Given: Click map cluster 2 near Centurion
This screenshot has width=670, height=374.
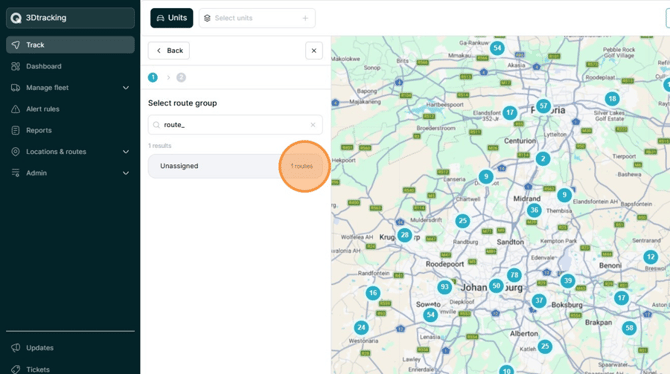Looking at the screenshot, I should [x=543, y=159].
